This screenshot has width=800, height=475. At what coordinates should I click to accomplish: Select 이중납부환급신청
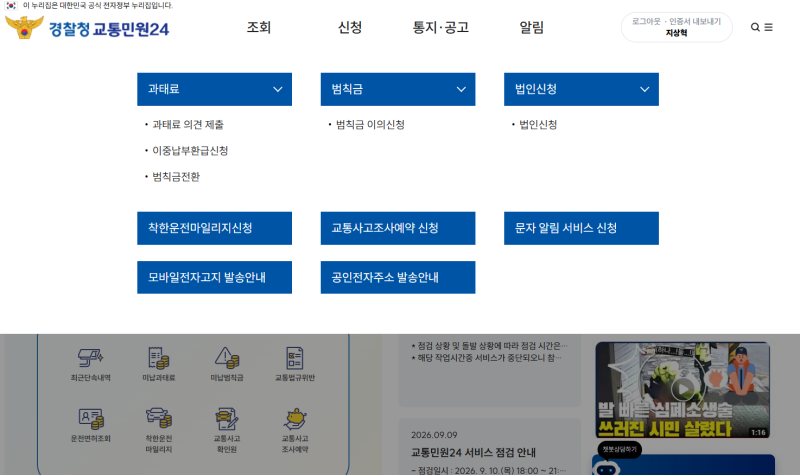coord(190,151)
